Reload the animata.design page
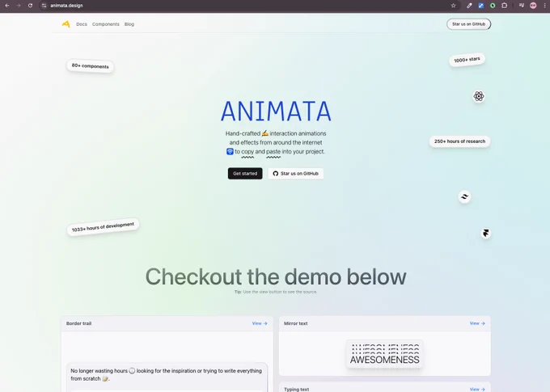The width and height of the screenshot is (550, 392). [x=30, y=6]
